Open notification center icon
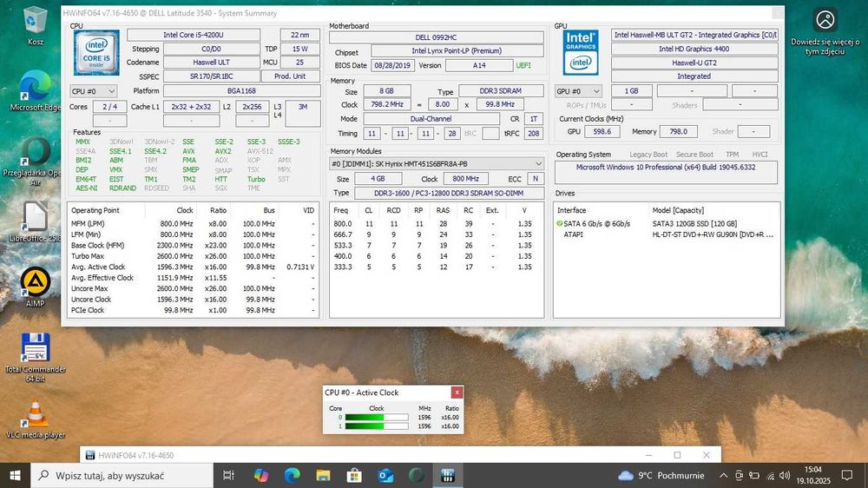The height and width of the screenshot is (488, 868). tap(847, 475)
